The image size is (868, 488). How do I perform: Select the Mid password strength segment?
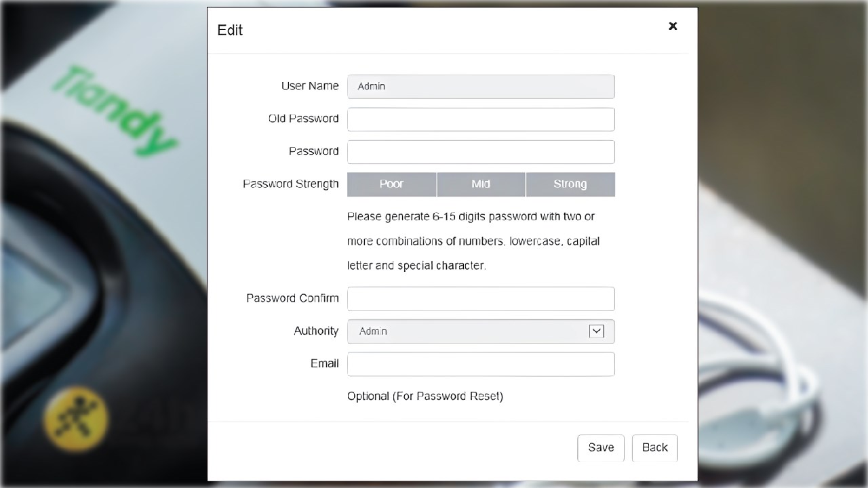481,184
